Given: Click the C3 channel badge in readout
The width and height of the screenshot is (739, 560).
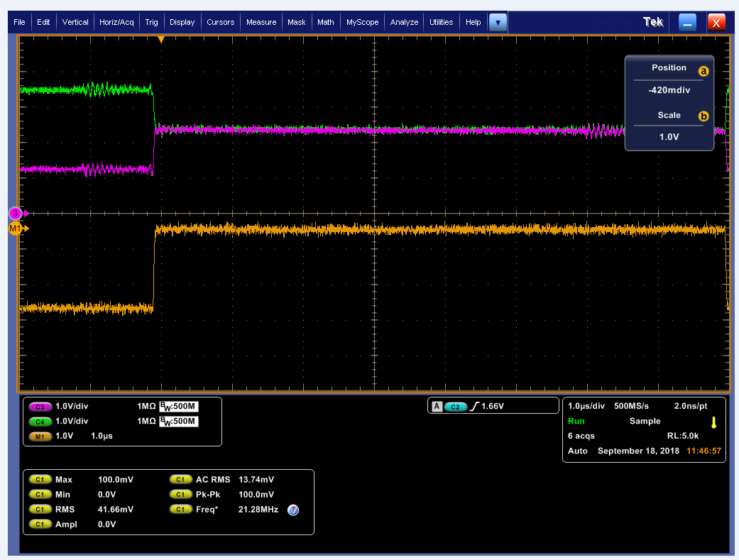Looking at the screenshot, I should pos(40,407).
